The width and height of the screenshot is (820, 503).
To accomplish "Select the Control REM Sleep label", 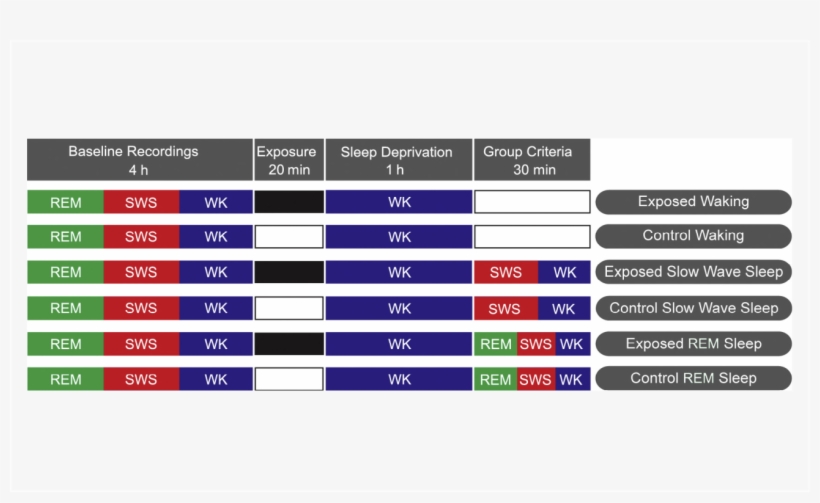I will (693, 378).
